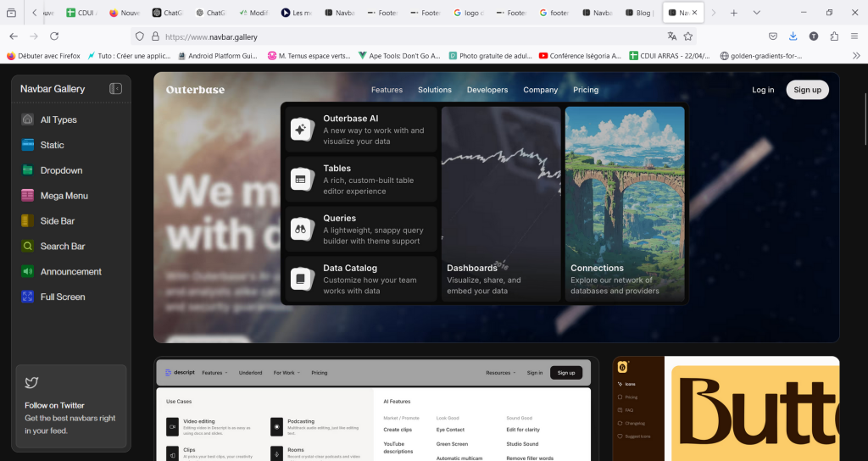Click the Announcement speaker icon
868x461 pixels.
click(28, 272)
